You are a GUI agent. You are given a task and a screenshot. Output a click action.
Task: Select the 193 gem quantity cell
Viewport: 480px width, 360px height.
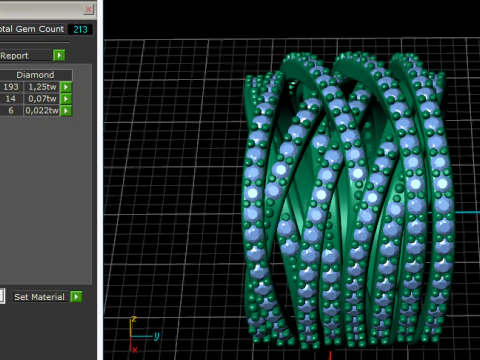[x=11, y=87]
